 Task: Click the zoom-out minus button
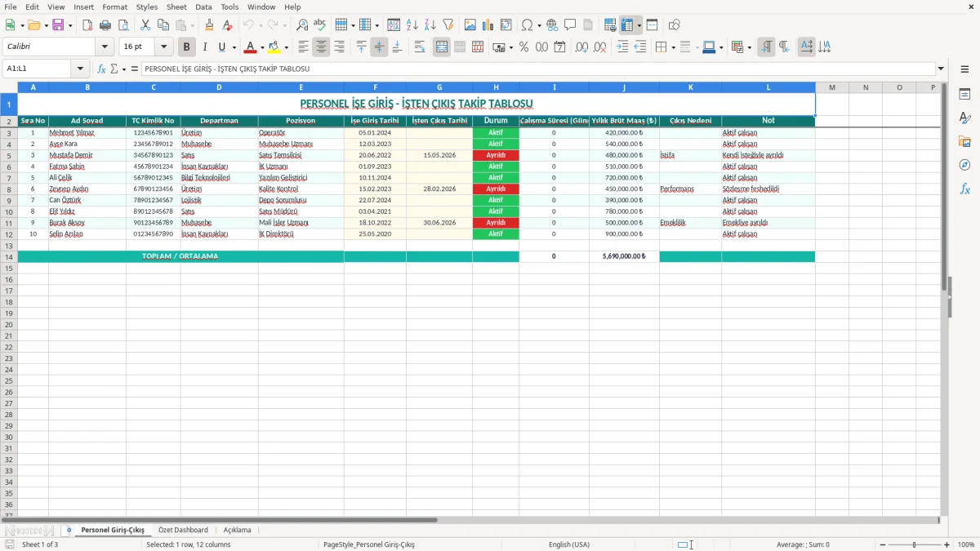click(883, 544)
